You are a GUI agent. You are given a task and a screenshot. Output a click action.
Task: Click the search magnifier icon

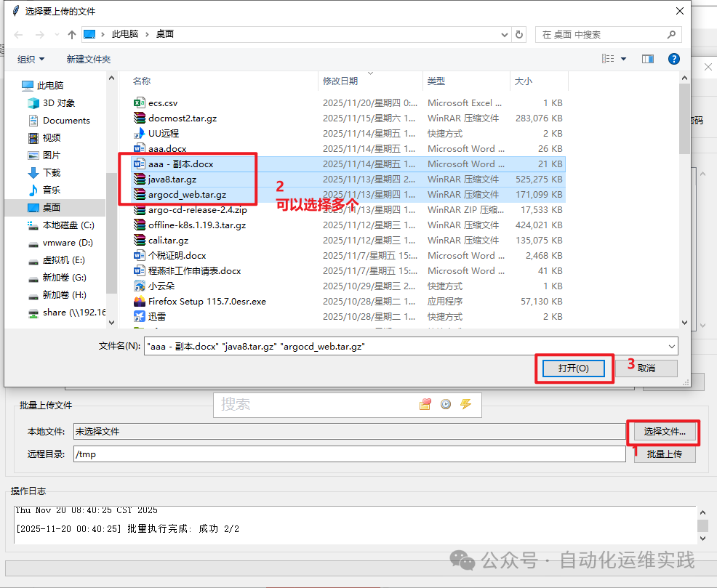(671, 35)
